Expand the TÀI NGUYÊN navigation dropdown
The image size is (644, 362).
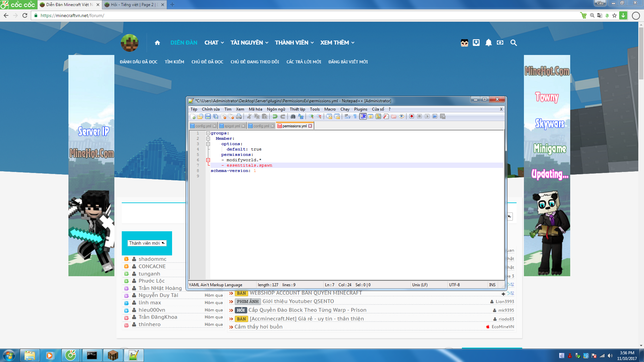[249, 43]
